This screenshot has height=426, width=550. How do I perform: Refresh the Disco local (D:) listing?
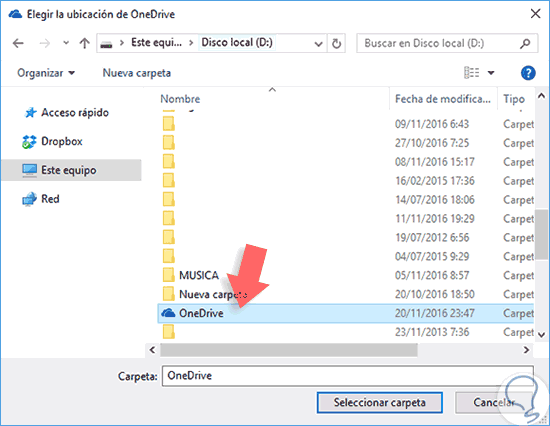336,44
